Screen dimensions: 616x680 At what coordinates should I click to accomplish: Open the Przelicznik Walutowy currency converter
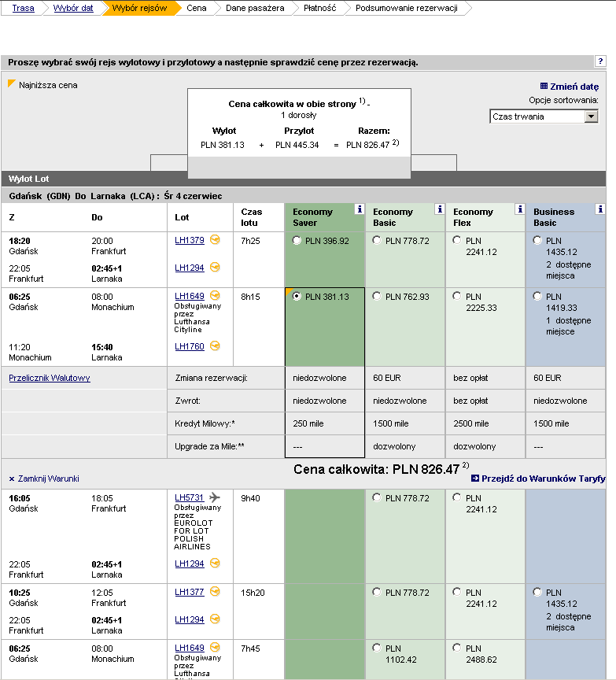click(50, 378)
